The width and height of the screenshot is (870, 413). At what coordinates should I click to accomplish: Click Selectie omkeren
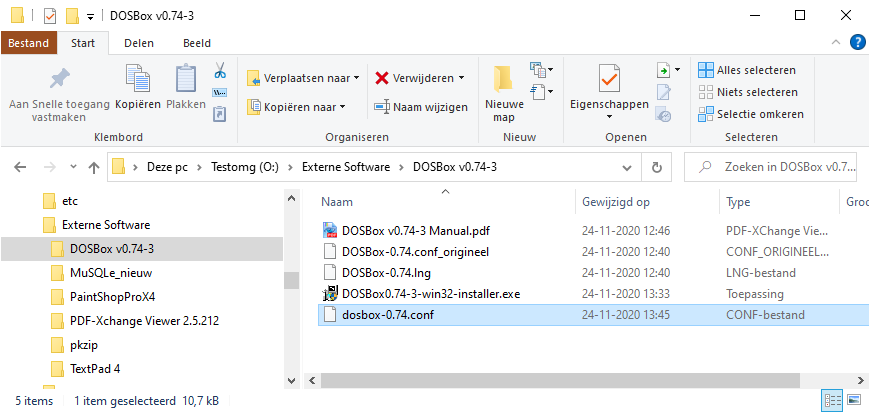pos(751,114)
